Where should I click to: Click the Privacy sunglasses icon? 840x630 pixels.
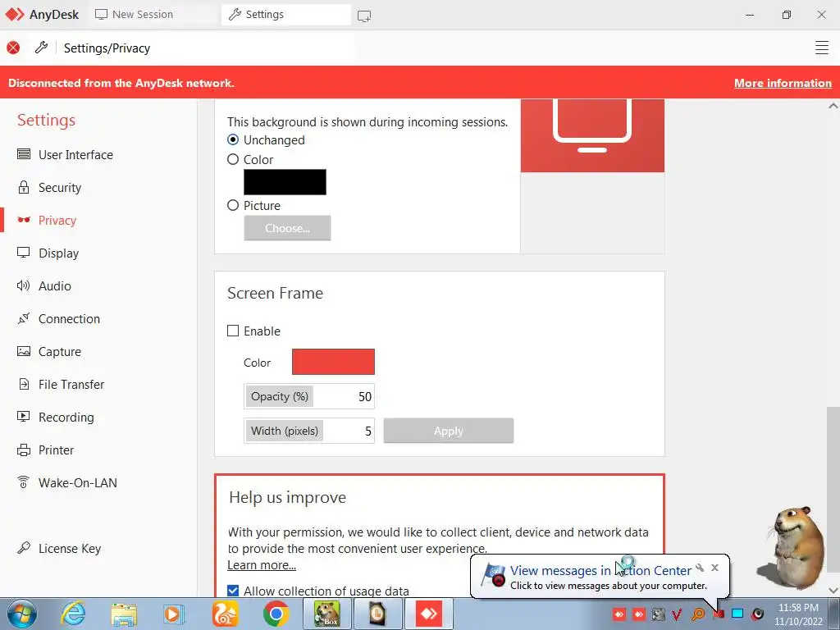click(x=24, y=220)
